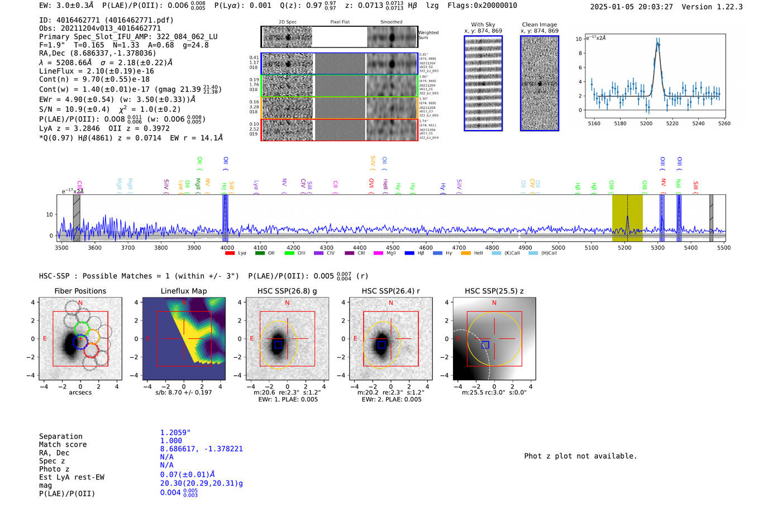Click the dark green OII legend swatch
782x532 pixels.
click(x=260, y=253)
